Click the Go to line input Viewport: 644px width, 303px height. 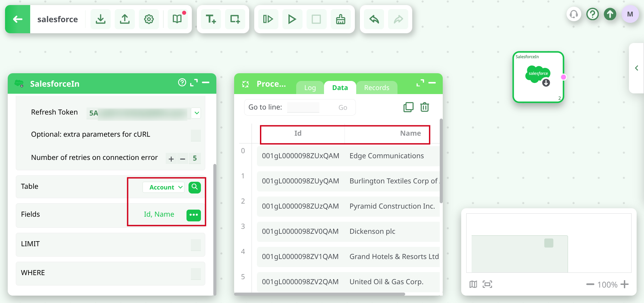pyautogui.click(x=303, y=107)
